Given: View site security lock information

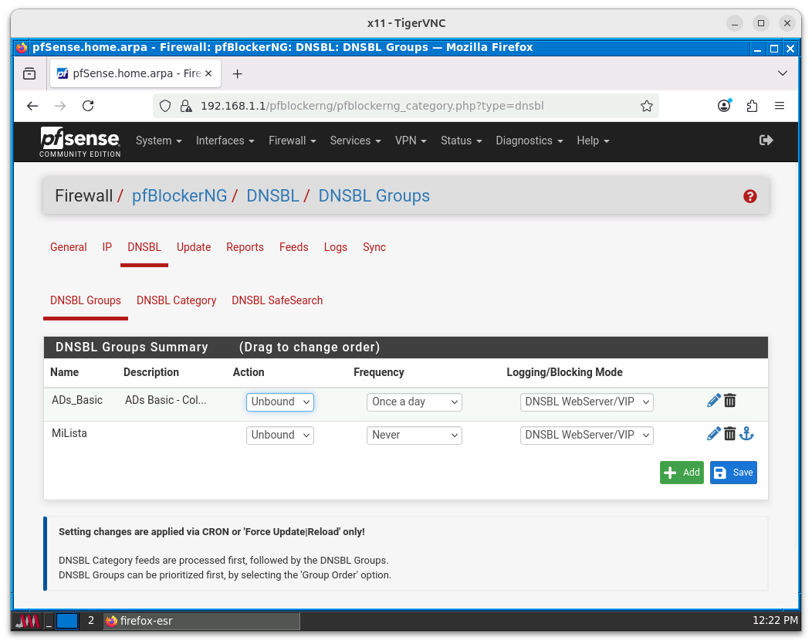Looking at the screenshot, I should point(186,107).
